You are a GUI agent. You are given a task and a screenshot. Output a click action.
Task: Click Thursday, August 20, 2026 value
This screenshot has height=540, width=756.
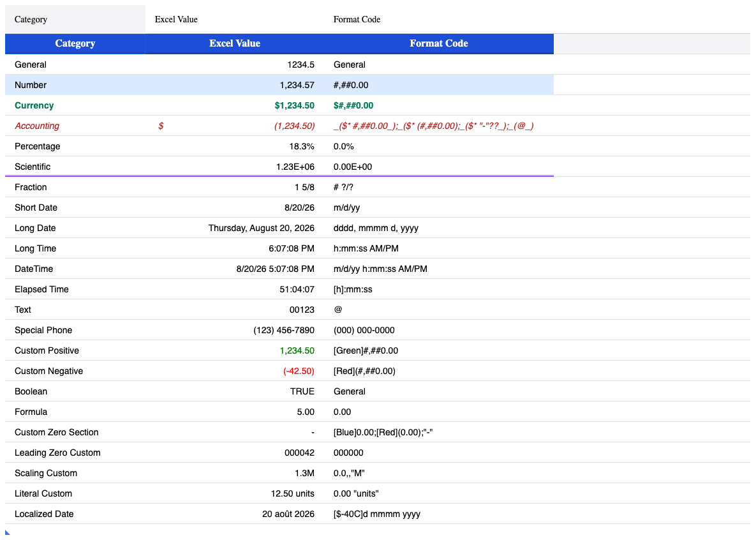tap(234, 228)
